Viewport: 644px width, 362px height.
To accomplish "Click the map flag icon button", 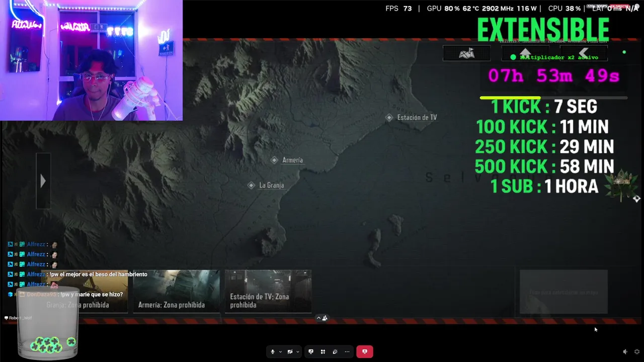I will (466, 53).
